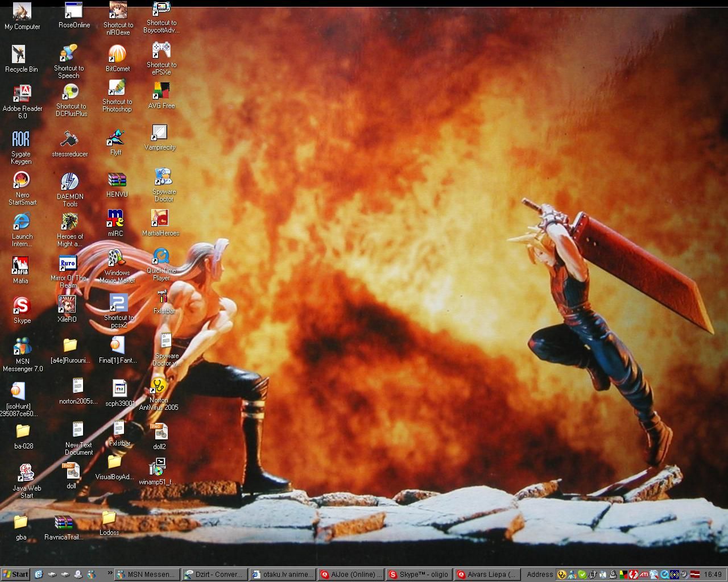This screenshot has width=728, height=582.
Task: Click the Address toolbar on the taskbar
Action: click(x=539, y=575)
